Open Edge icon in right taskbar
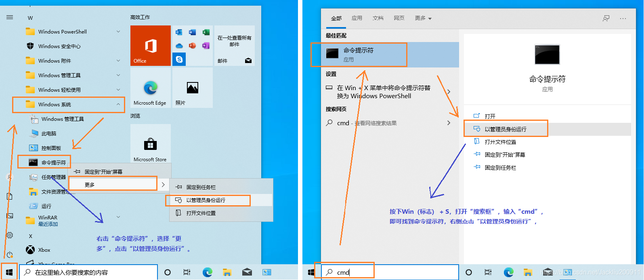Screen dimensions: 644x280 tap(508, 272)
